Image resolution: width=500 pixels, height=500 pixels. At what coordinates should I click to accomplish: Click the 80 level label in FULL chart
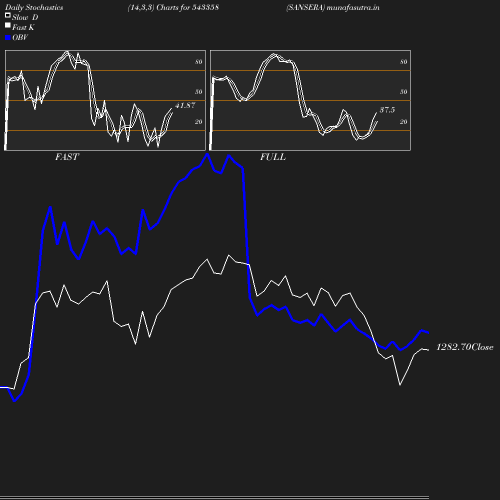pos(404,62)
